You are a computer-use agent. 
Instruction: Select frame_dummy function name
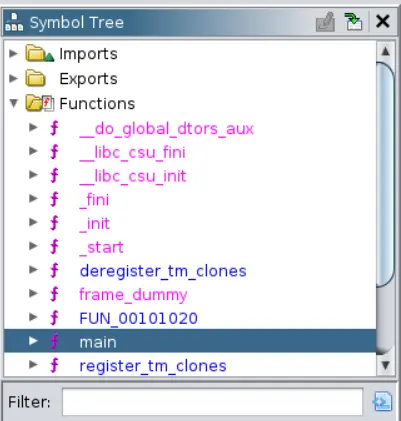(x=133, y=295)
